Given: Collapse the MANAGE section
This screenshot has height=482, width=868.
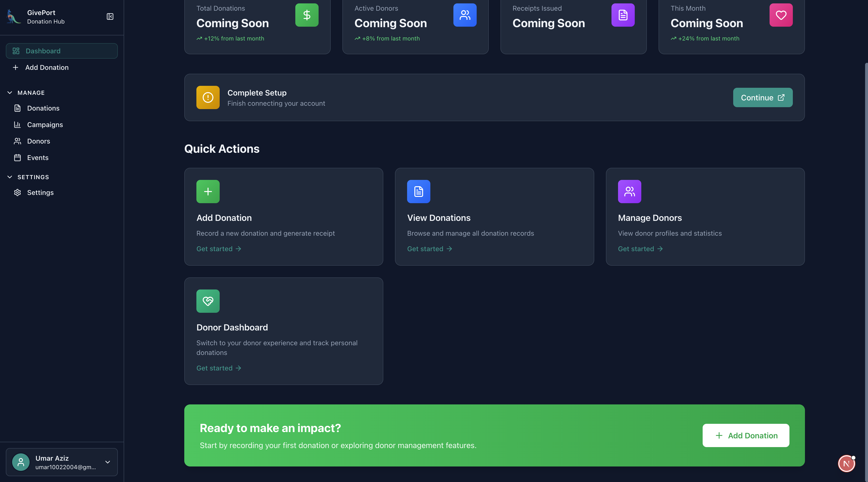Looking at the screenshot, I should click(x=9, y=92).
